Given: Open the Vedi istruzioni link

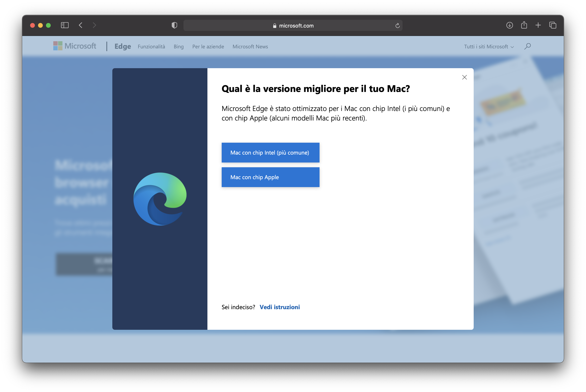Looking at the screenshot, I should (x=280, y=307).
